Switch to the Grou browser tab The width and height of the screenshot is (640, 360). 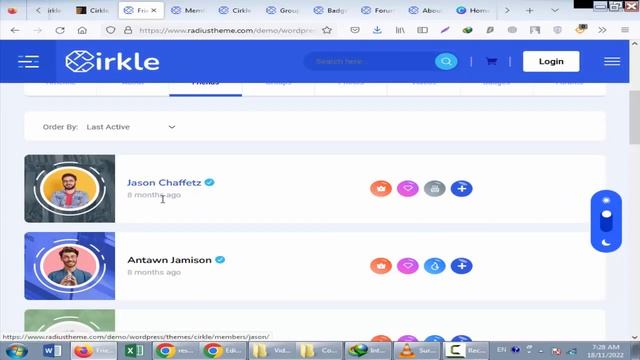pyautogui.click(x=283, y=11)
